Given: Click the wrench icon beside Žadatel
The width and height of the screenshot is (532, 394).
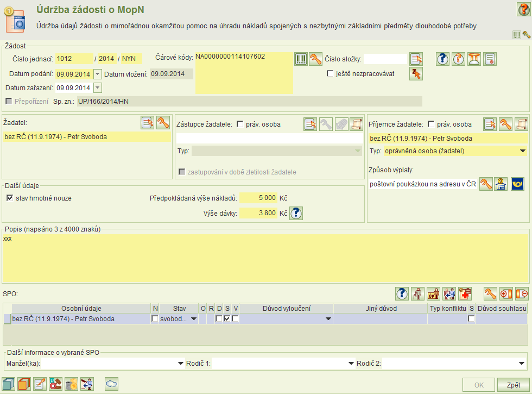Looking at the screenshot, I should [163, 123].
